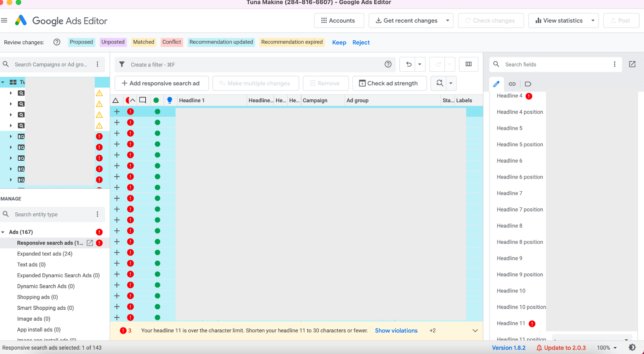Viewport: 644px width, 354px height.
Task: Click Add responsive search ad
Action: click(x=162, y=83)
